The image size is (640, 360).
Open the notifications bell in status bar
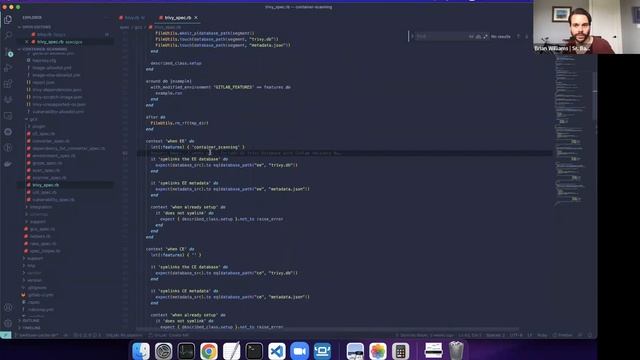[x=590, y=335]
